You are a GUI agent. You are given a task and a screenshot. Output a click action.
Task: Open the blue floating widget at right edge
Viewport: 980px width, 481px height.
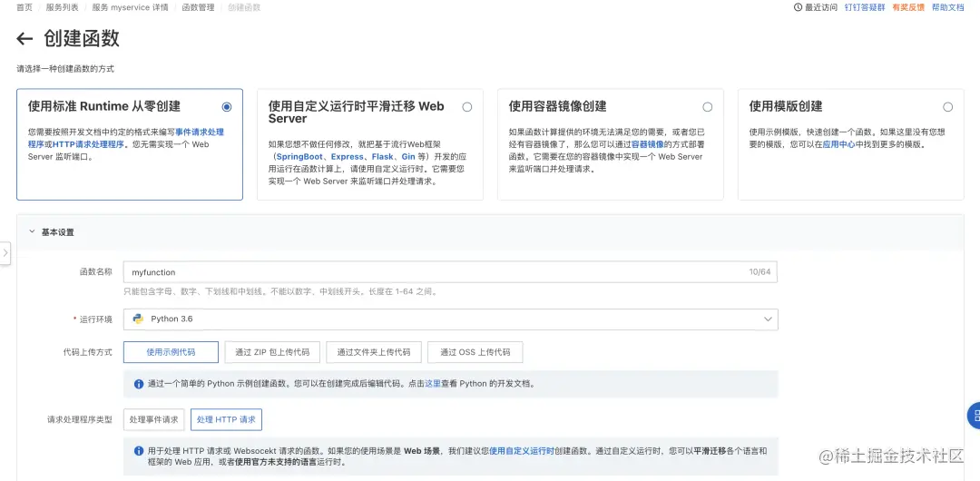tap(974, 416)
